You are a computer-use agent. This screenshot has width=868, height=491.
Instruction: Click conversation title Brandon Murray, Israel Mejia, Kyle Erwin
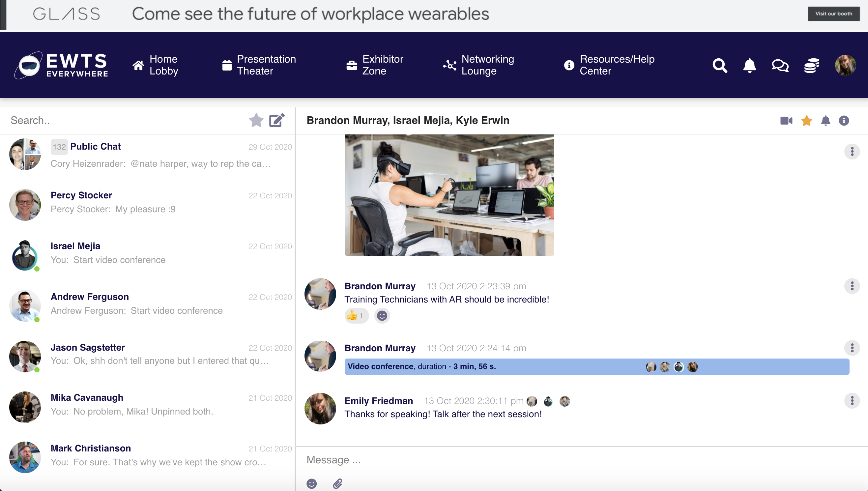(x=408, y=120)
